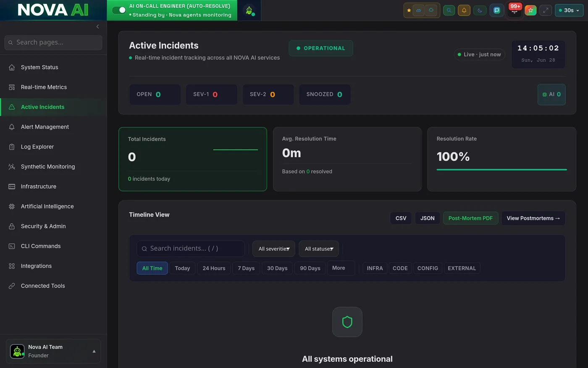Click the System Status home icon
The width and height of the screenshot is (588, 368).
12,67
